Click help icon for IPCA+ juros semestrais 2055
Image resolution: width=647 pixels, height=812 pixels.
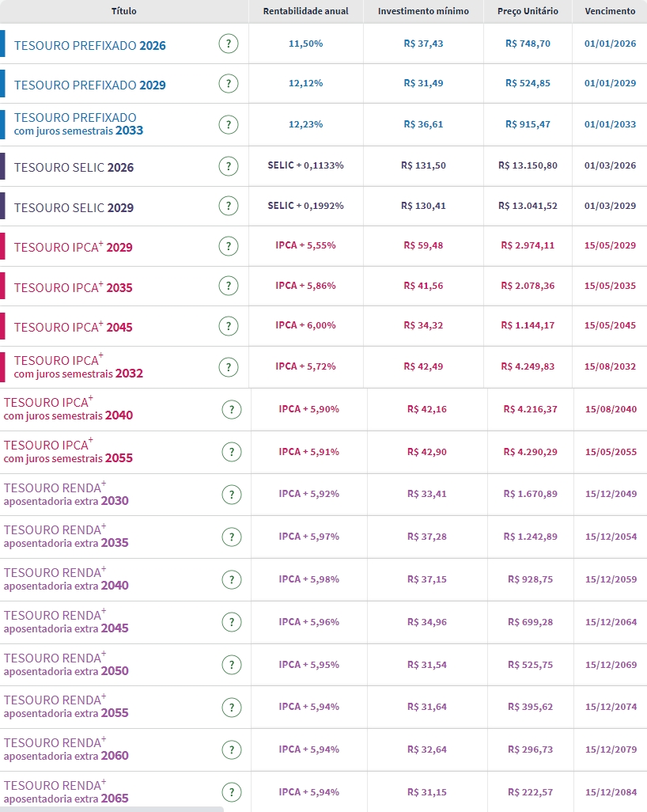coord(232,452)
